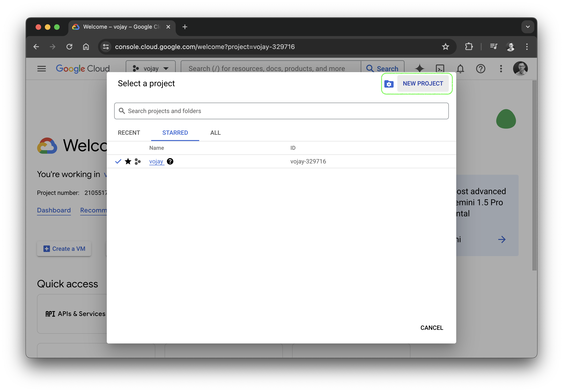This screenshot has width=563, height=392.
Task: Open the tab search chevron dropdown
Action: [528, 27]
